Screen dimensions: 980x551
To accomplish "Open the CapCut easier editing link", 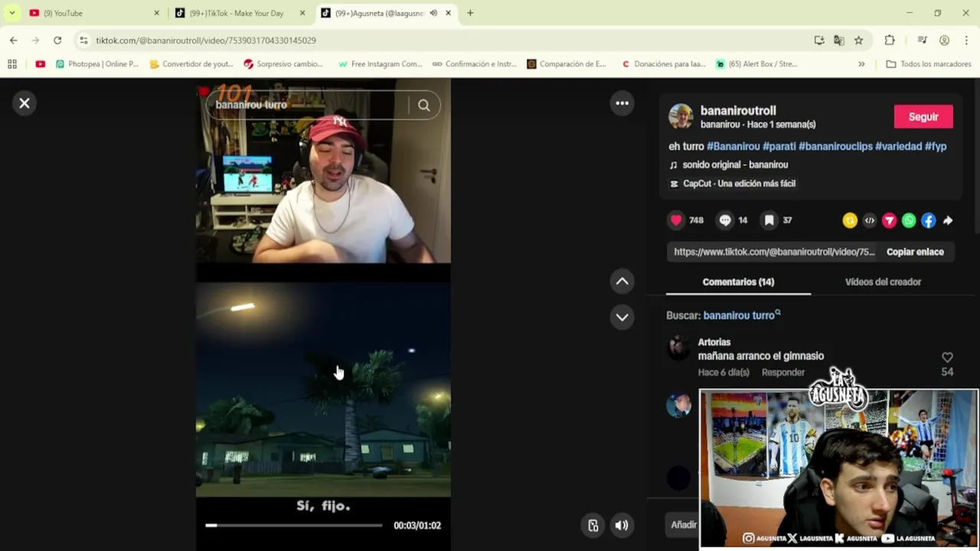I will tap(739, 184).
